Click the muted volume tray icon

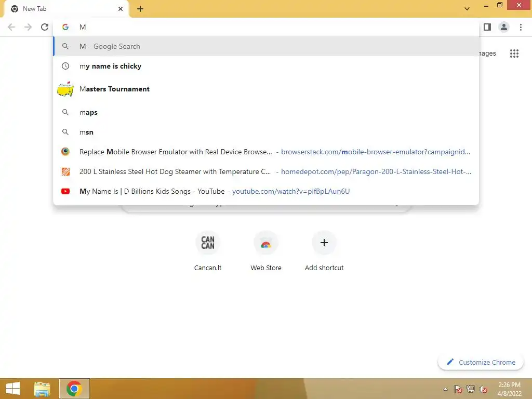[483, 389]
